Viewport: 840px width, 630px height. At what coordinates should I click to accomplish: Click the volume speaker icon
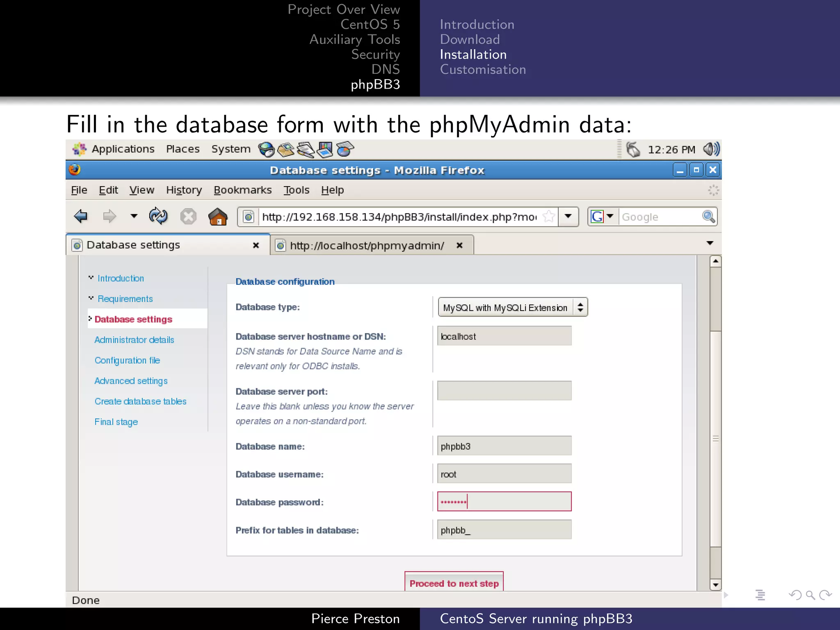(711, 149)
